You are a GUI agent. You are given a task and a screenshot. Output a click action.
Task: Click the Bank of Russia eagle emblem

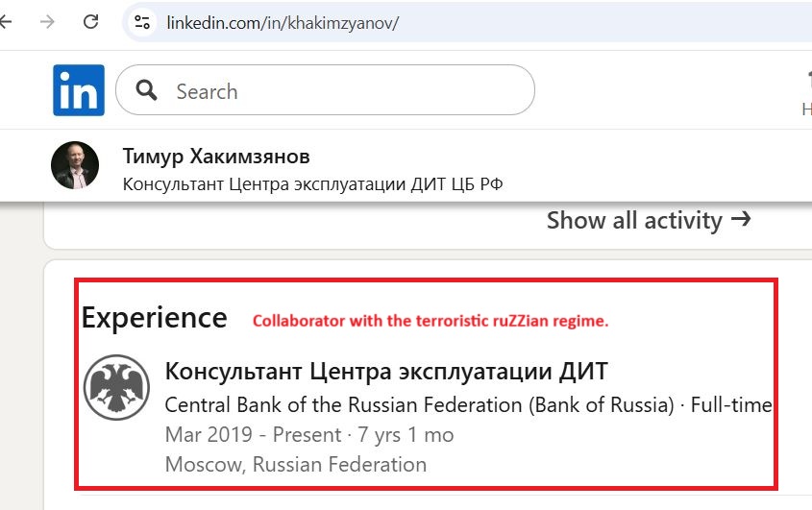pos(115,387)
